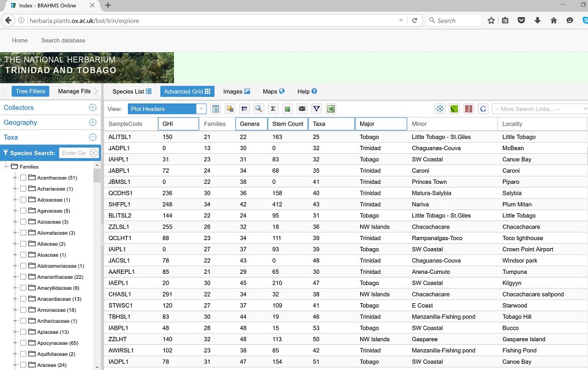Open the Help tab
The height and width of the screenshot is (370, 588).
click(x=307, y=91)
